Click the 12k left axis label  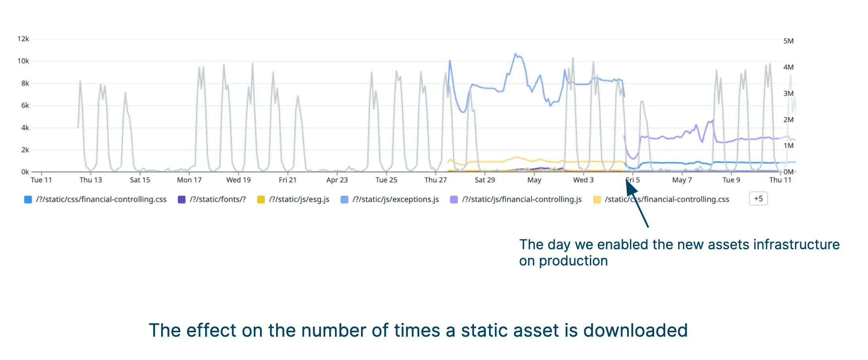[x=23, y=39]
